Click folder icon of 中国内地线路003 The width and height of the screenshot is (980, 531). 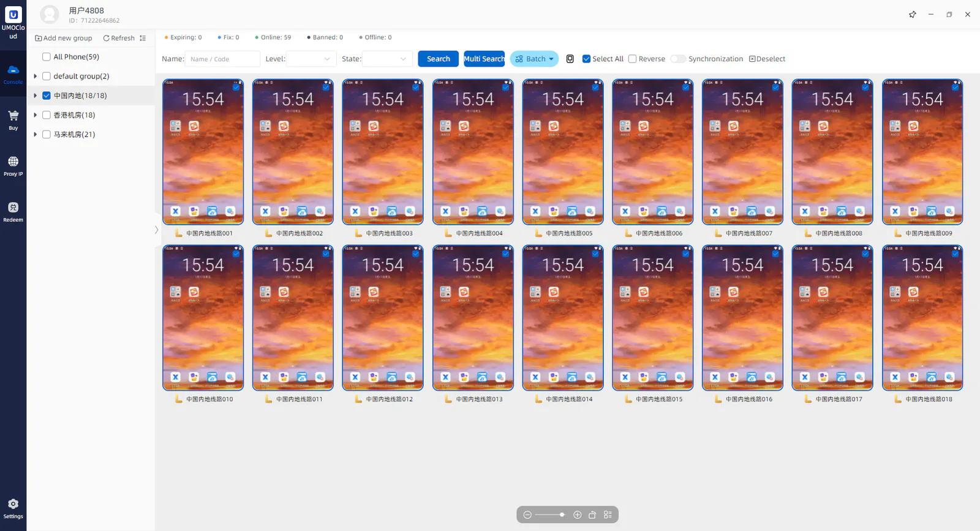tap(358, 233)
